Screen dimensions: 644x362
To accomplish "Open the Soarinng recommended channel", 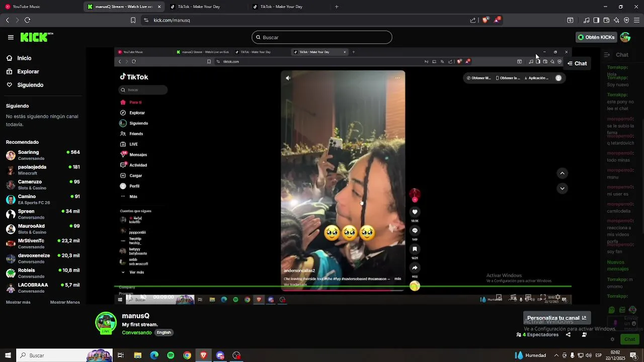I will (x=43, y=155).
